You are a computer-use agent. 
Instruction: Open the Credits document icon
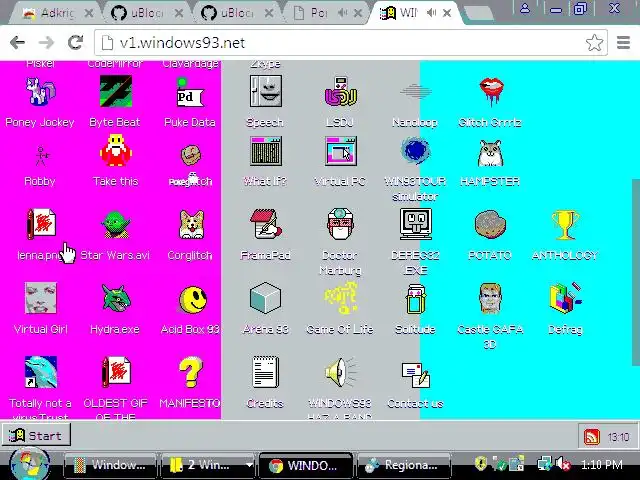265,372
